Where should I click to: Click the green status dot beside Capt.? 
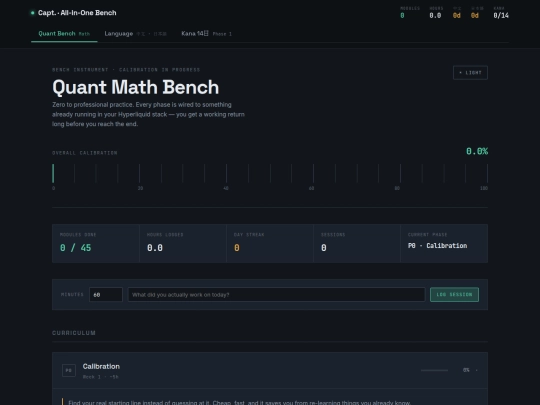coord(33,13)
